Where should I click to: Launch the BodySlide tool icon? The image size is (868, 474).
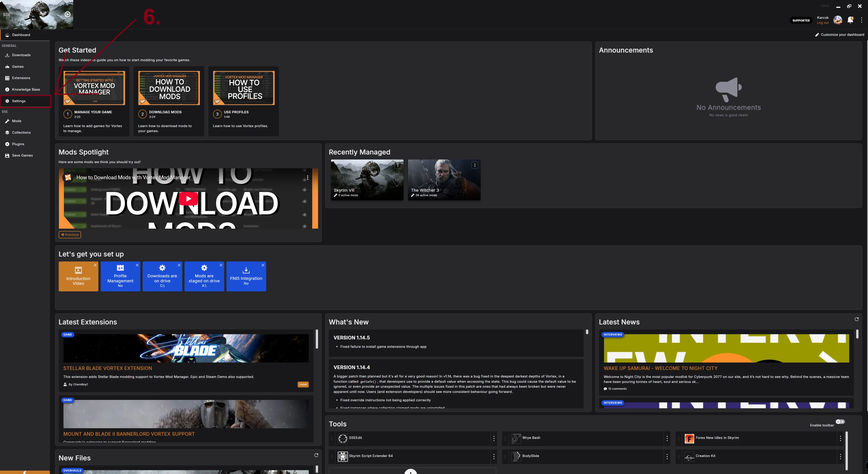pyautogui.click(x=516, y=457)
